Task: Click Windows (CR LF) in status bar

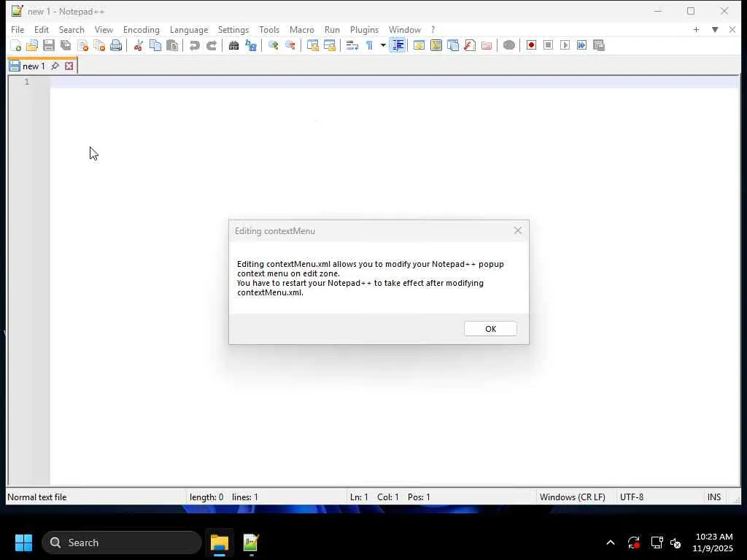Action: pyautogui.click(x=572, y=497)
